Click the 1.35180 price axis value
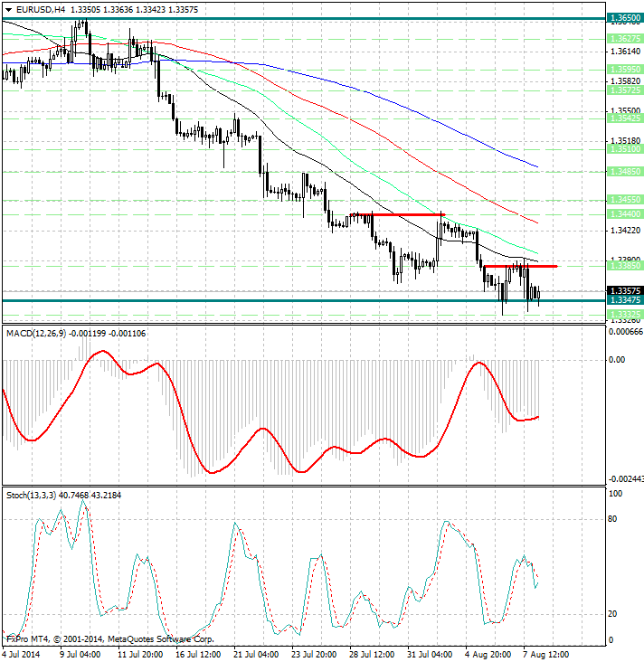This screenshot has width=644, height=662. pyautogui.click(x=626, y=140)
